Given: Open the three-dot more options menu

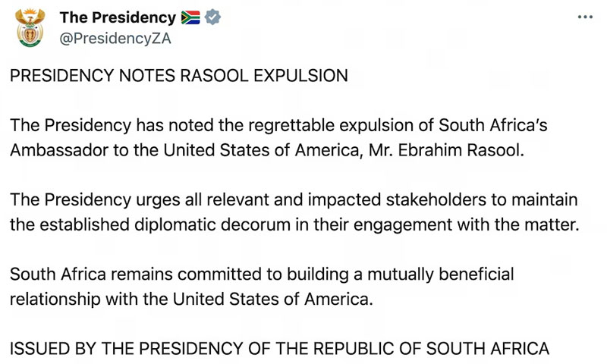Looking at the screenshot, I should pyautogui.click(x=585, y=17).
